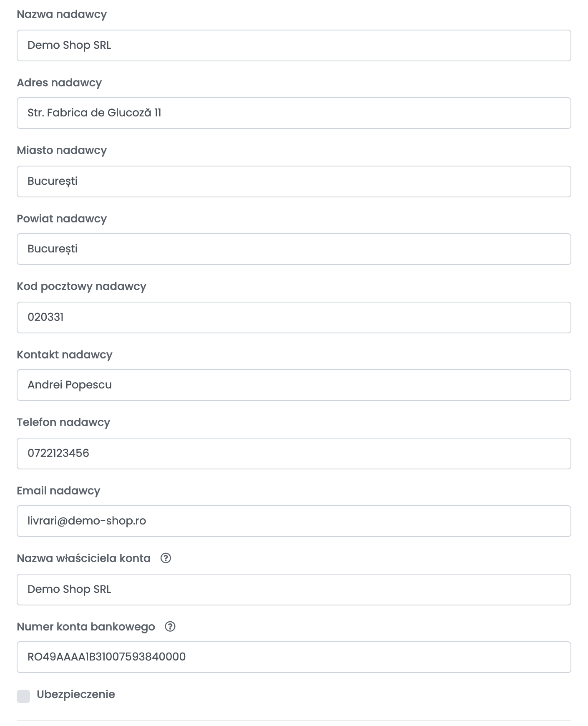This screenshot has height=726, width=588.
Task: Click the Adres nadawcy field label
Action: pos(59,83)
